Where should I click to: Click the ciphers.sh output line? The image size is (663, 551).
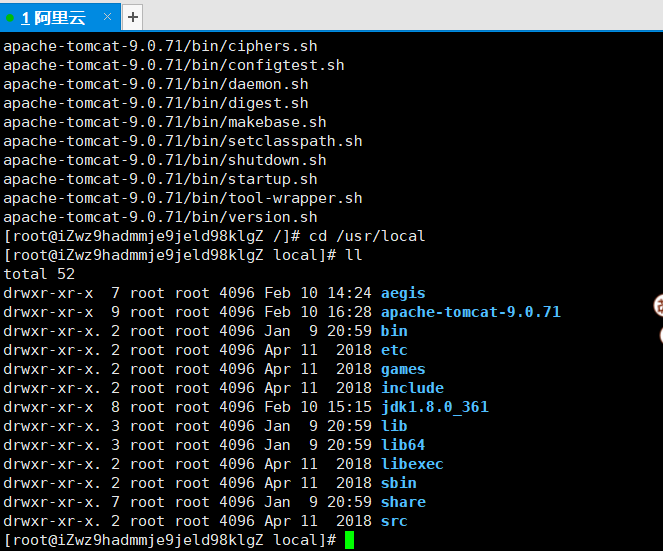tap(160, 46)
